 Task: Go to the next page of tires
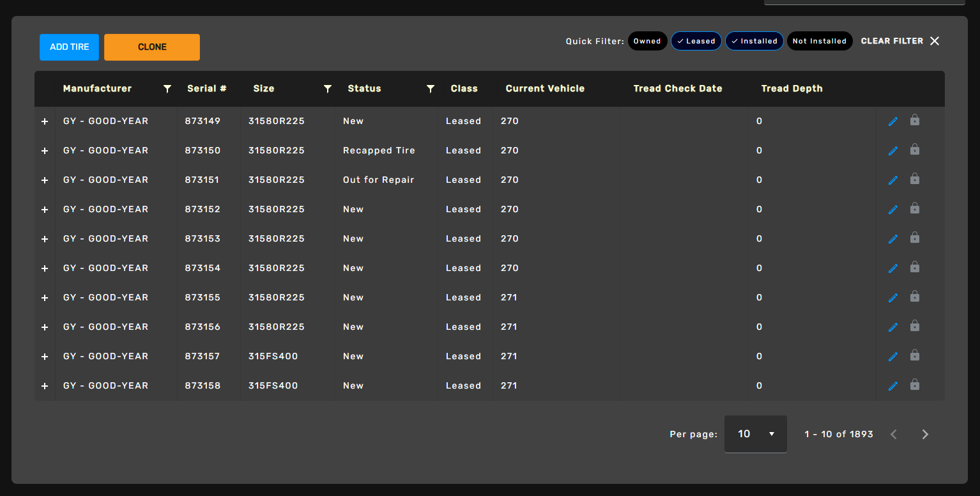tap(925, 435)
